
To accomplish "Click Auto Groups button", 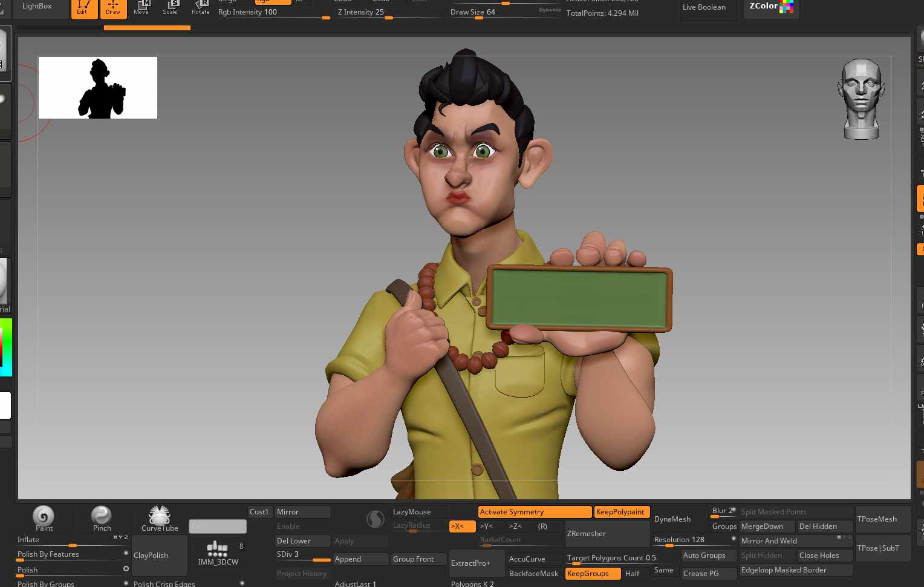I will tap(709, 556).
